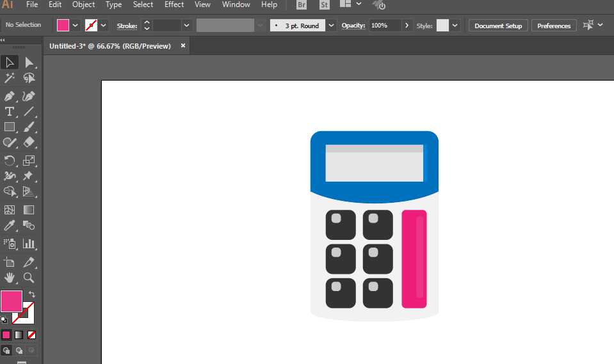The height and width of the screenshot is (364, 614).
Task: Choose the Magic Wand tool
Action: (x=10, y=78)
